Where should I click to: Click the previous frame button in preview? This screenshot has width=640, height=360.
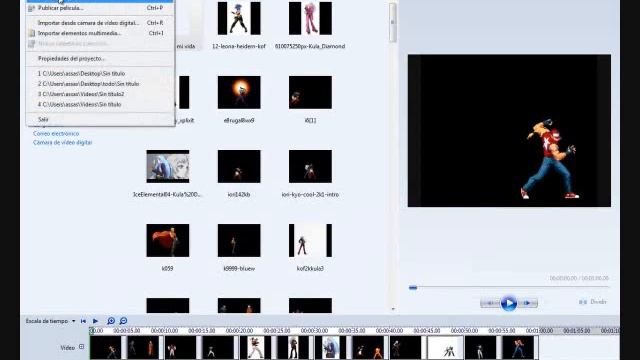click(490, 303)
